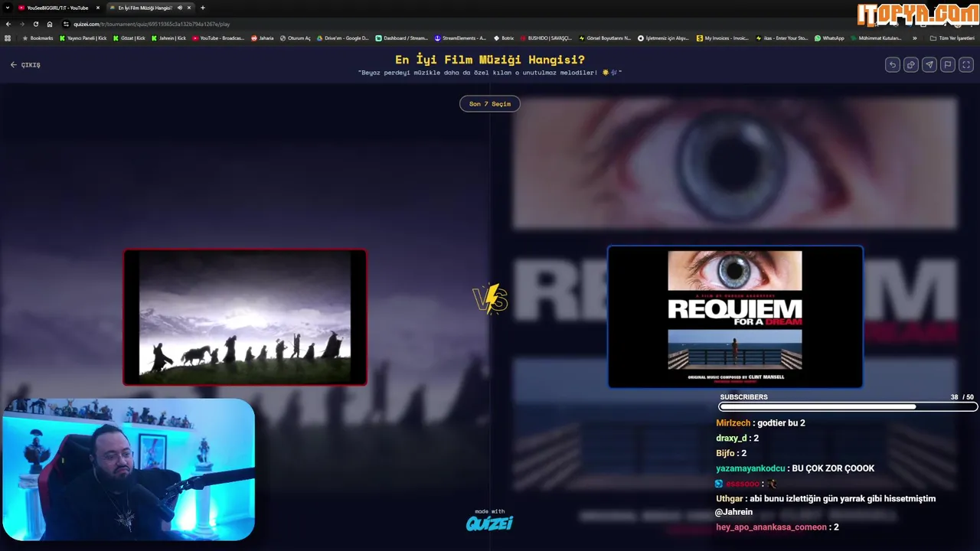Expand the bookmarks overflow chevron
This screenshot has width=980, height=551.
coord(914,37)
